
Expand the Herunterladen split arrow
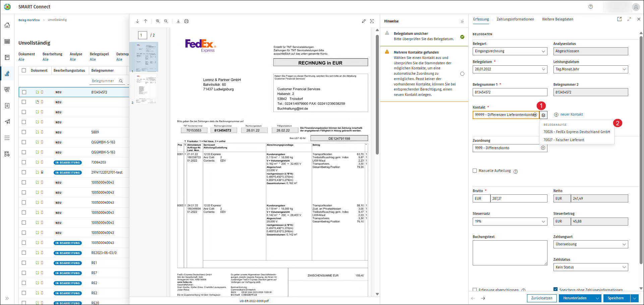click(x=597, y=298)
